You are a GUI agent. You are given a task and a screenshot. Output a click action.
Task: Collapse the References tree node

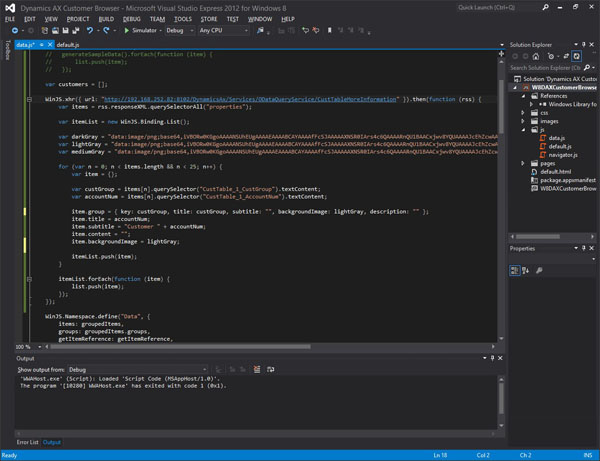pos(523,96)
